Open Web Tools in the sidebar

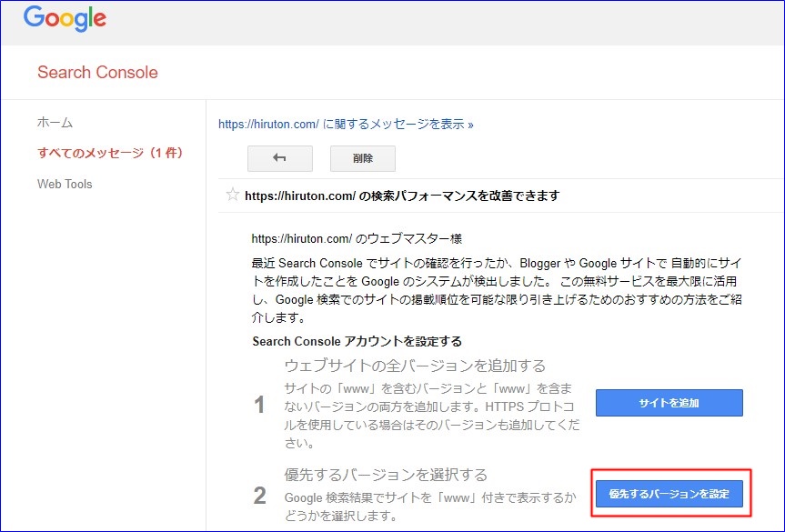click(65, 185)
